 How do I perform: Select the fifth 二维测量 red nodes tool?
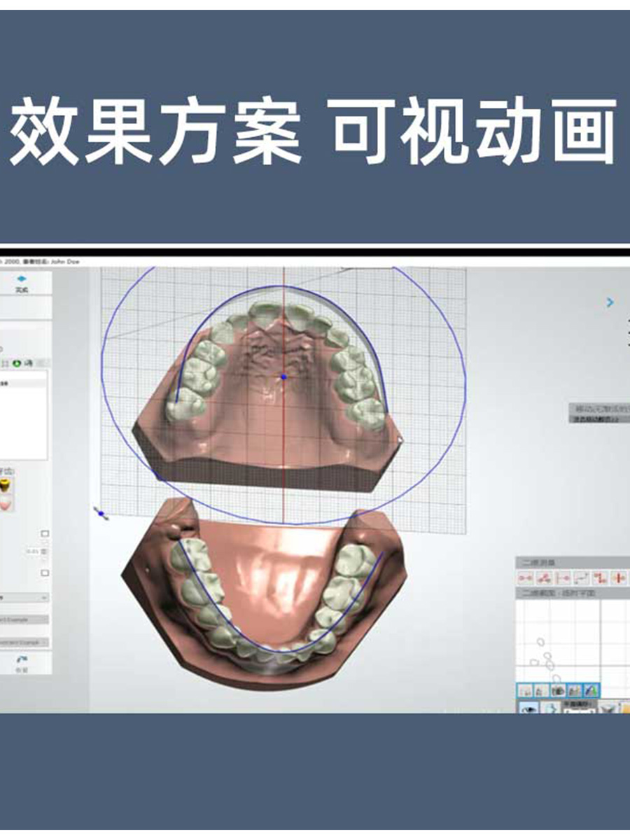pos(600,578)
